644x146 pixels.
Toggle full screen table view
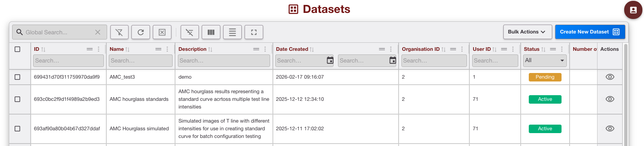[254, 32]
